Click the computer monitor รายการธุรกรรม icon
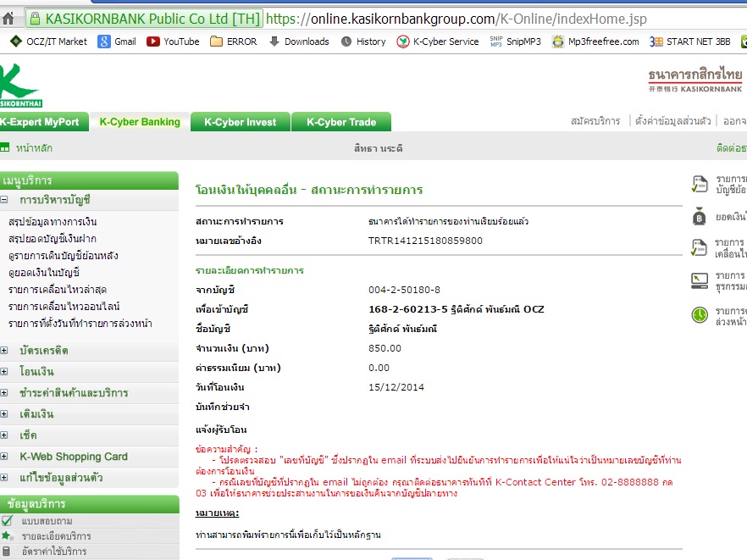This screenshot has height=560, width=747. 700,280
